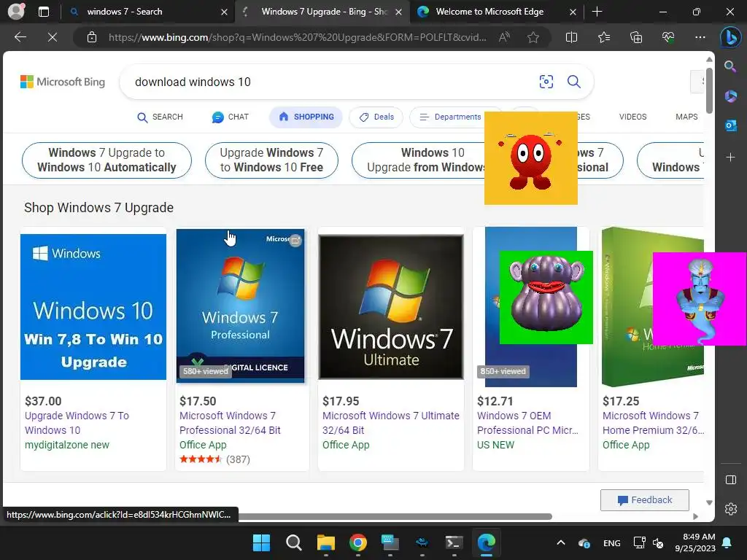Image resolution: width=747 pixels, height=560 pixels.
Task: Select the SHOPPING tab
Action: tap(306, 117)
